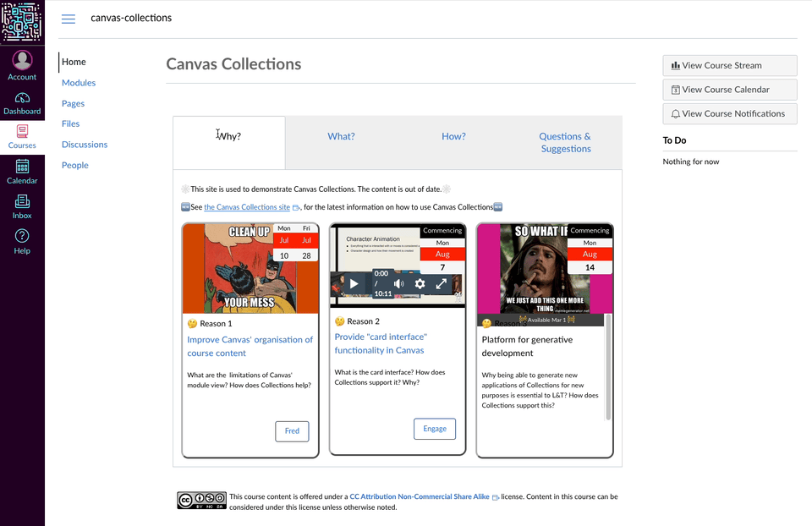Open Improve Canvas' organisation of course content link
Screen dimensions: 812x526
tap(250, 347)
